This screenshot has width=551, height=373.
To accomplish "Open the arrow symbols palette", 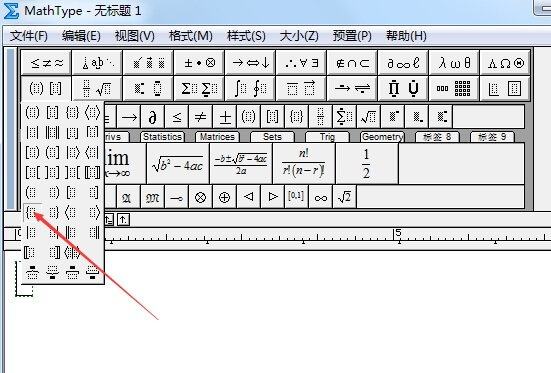I will point(250,63).
